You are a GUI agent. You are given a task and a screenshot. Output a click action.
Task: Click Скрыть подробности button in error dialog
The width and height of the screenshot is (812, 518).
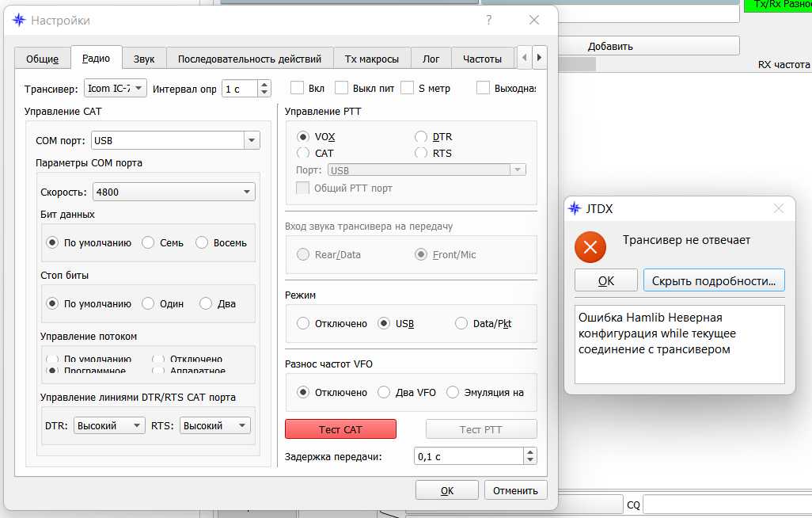714,280
